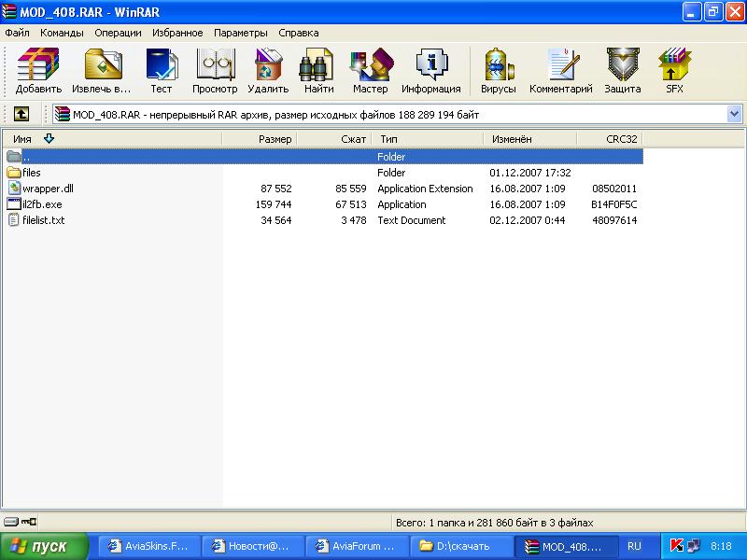Run the Тест archive test tool
This screenshot has height=560, width=747.
(161, 71)
